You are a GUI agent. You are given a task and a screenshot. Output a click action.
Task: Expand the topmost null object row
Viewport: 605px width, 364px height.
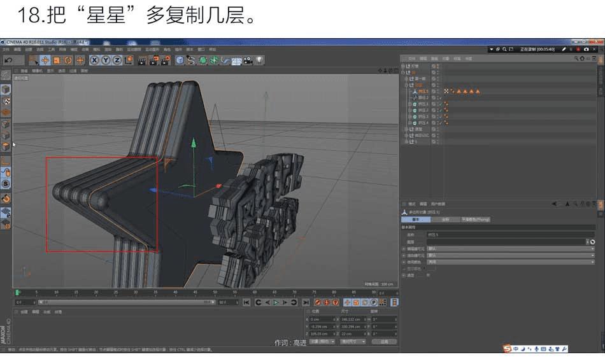pyautogui.click(x=403, y=66)
